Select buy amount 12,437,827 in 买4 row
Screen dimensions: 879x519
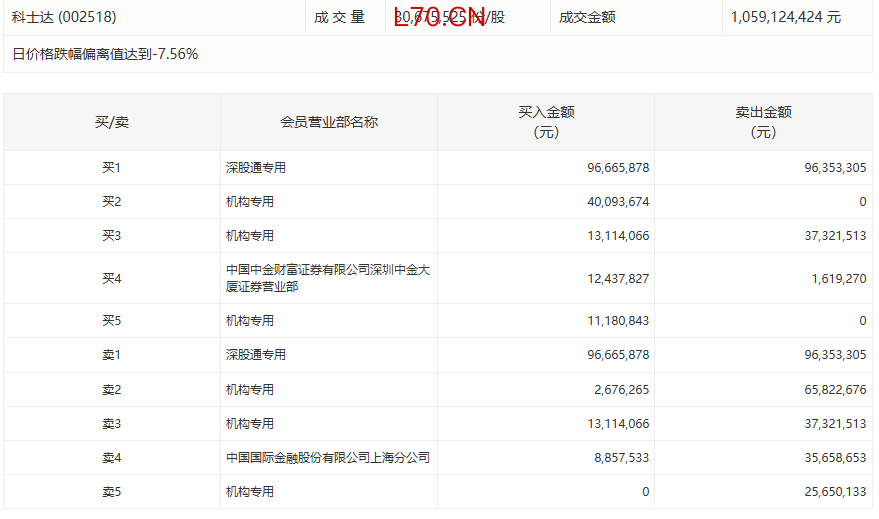[618, 278]
